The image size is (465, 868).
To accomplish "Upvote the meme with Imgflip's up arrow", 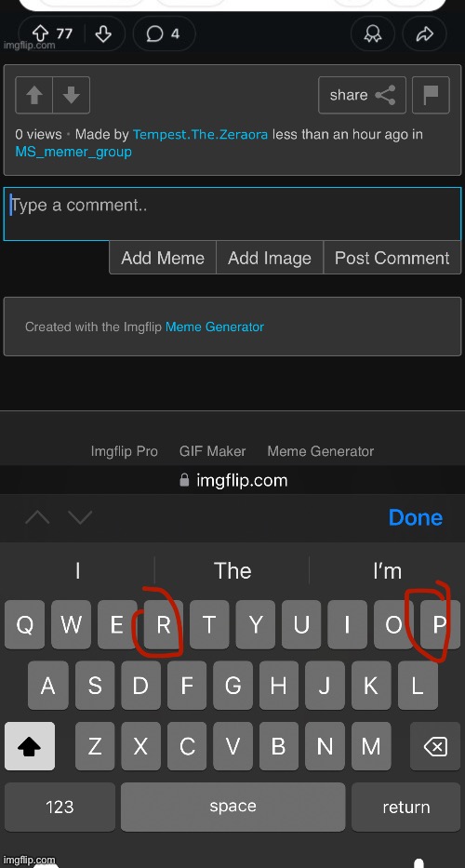I will point(34,95).
